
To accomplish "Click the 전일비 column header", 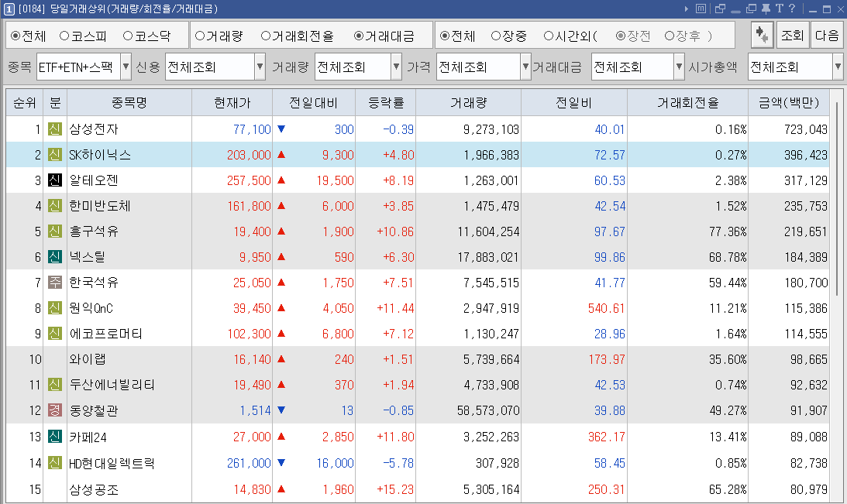I will click(574, 102).
